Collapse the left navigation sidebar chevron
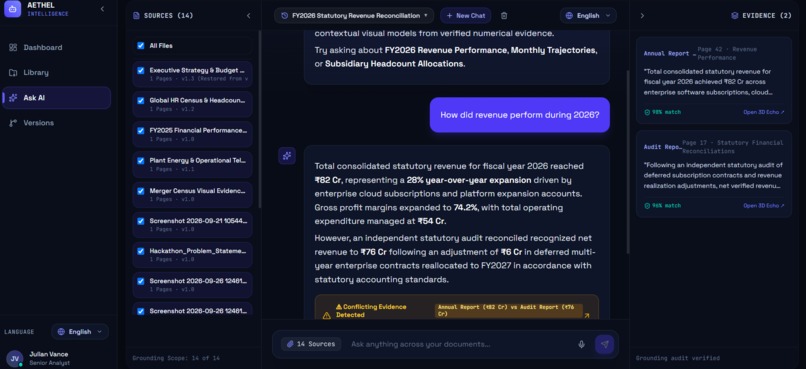Screen dimensions: 806x369 point(102,9)
